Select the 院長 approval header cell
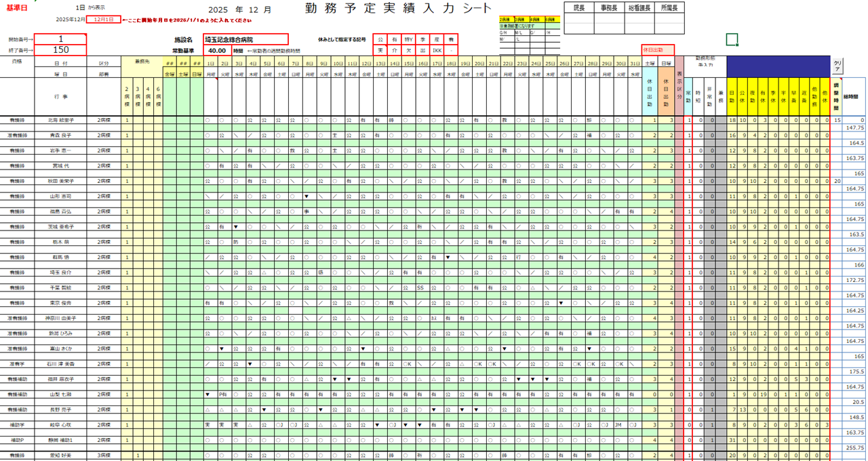Image resolution: width=868 pixels, height=461 pixels. point(580,7)
